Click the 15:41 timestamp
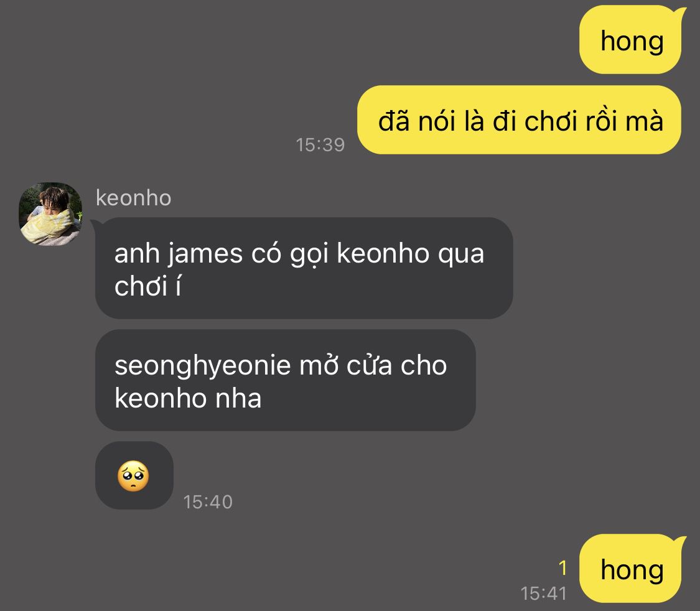Viewport: 700px width, 611px height. tap(543, 594)
